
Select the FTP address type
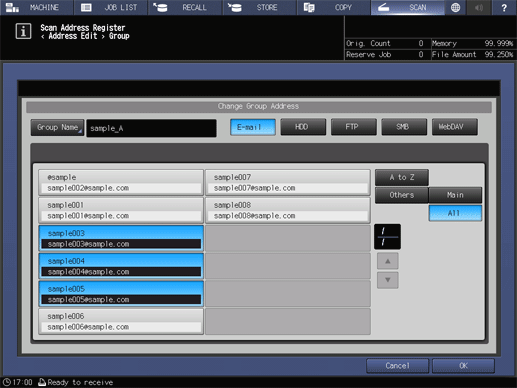click(x=353, y=127)
